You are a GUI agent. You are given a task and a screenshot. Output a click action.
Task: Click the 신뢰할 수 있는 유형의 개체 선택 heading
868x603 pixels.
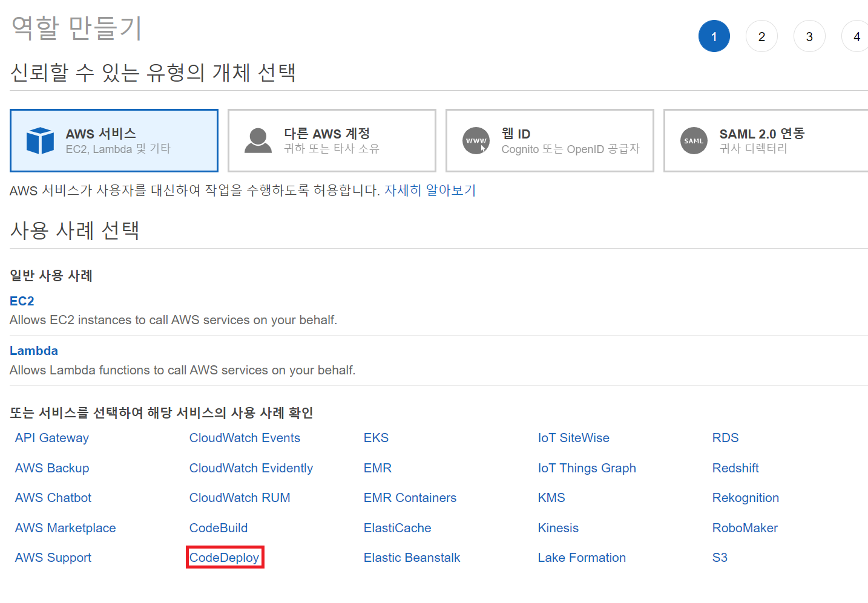coord(153,73)
